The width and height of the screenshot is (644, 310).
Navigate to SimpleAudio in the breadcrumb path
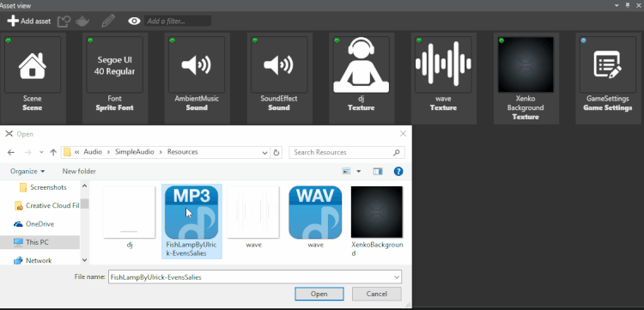click(135, 152)
